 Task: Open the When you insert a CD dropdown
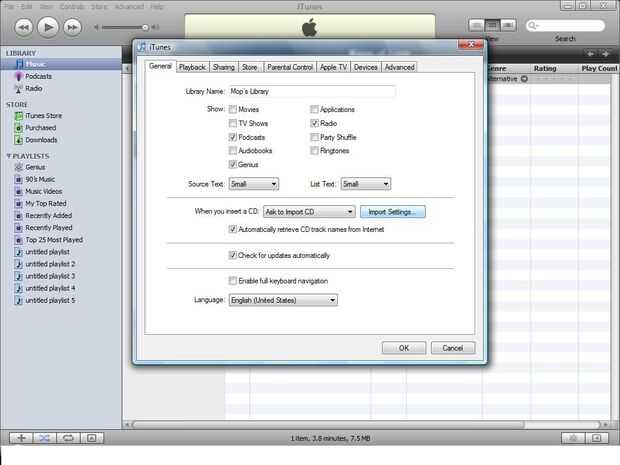pos(309,212)
